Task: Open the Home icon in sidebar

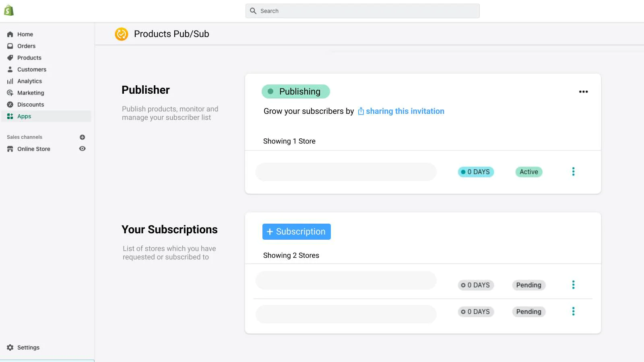Action: tap(10, 35)
